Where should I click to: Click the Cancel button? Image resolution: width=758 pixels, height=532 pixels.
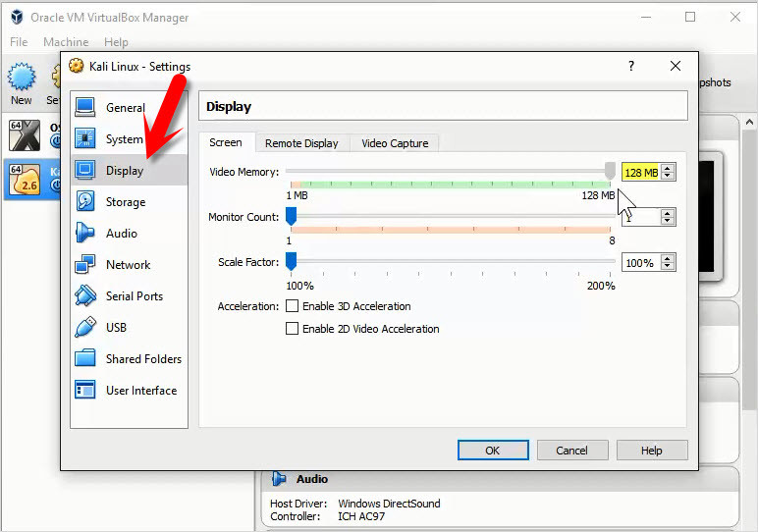[x=571, y=451]
